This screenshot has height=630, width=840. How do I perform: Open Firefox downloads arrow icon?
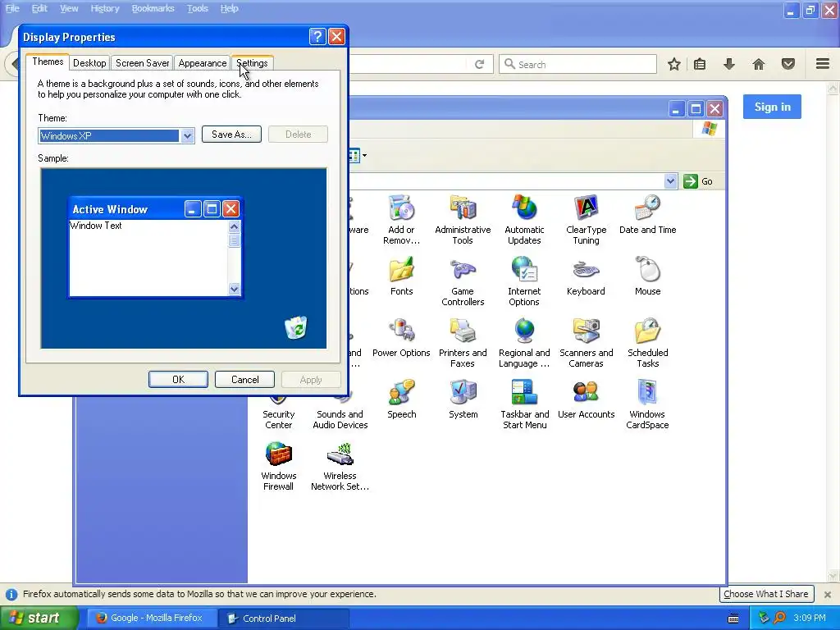729,64
